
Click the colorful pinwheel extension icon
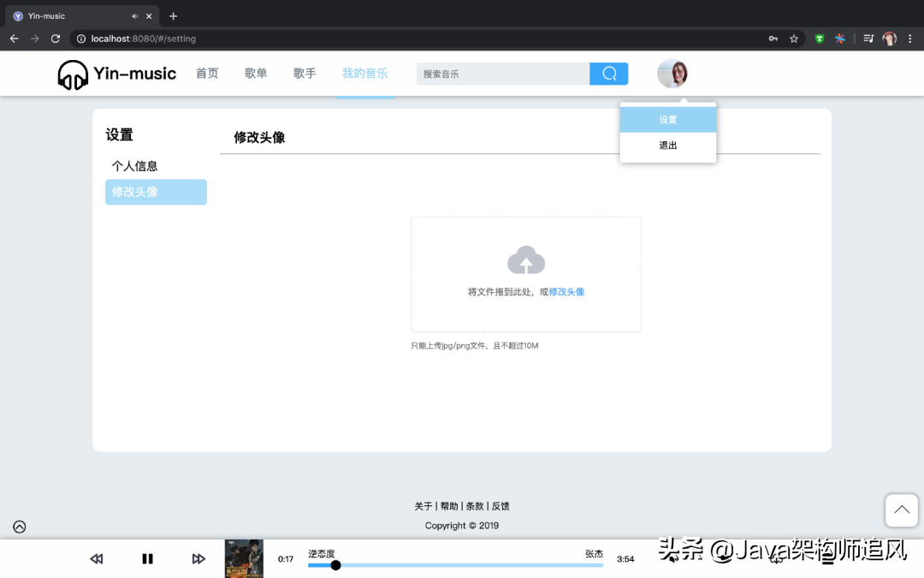click(840, 39)
